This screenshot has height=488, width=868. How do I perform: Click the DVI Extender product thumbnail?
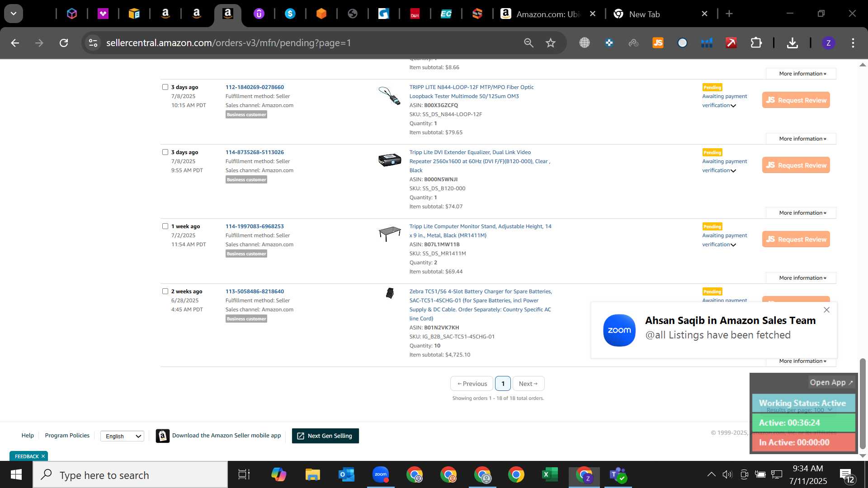[390, 160]
